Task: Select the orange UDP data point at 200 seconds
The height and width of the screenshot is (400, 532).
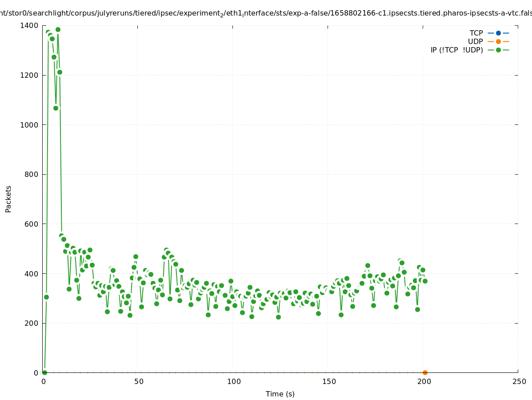Action: click(425, 372)
